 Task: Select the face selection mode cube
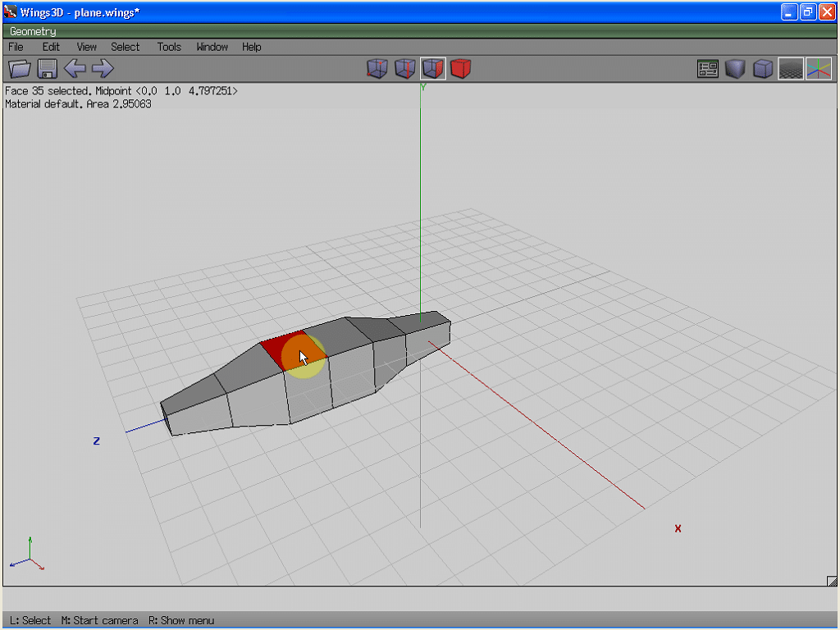433,69
